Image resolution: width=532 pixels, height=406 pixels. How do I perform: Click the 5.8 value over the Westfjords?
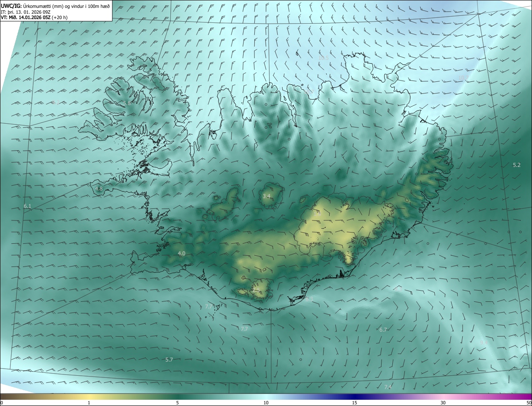(x=127, y=103)
